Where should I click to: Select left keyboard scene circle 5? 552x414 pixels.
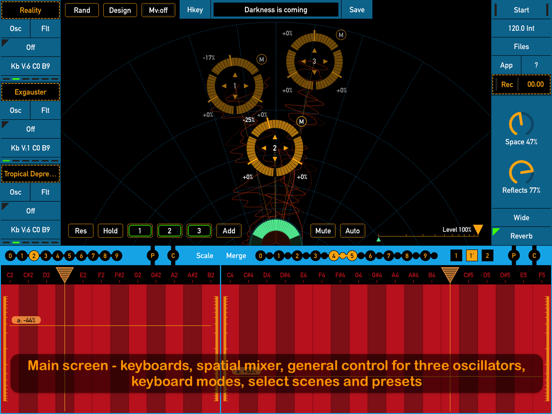(69, 256)
